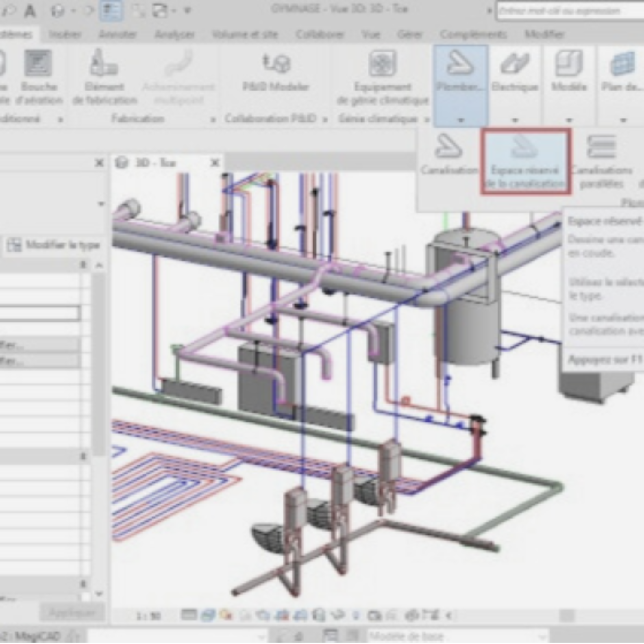Click the Modifier le type button
The width and height of the screenshot is (644, 644).
click(55, 245)
